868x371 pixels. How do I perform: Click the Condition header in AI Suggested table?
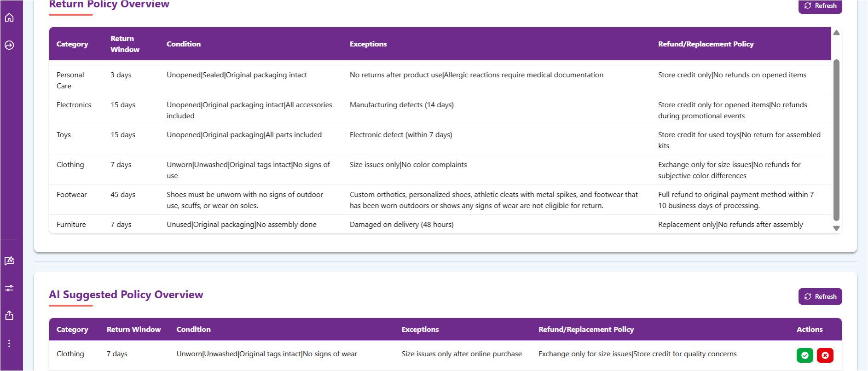point(194,330)
